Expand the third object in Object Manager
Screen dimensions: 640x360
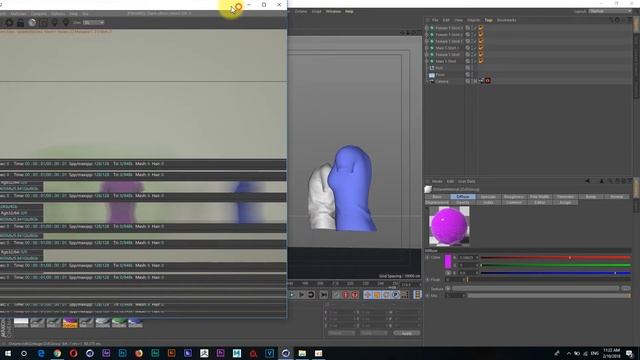[x=427, y=41]
